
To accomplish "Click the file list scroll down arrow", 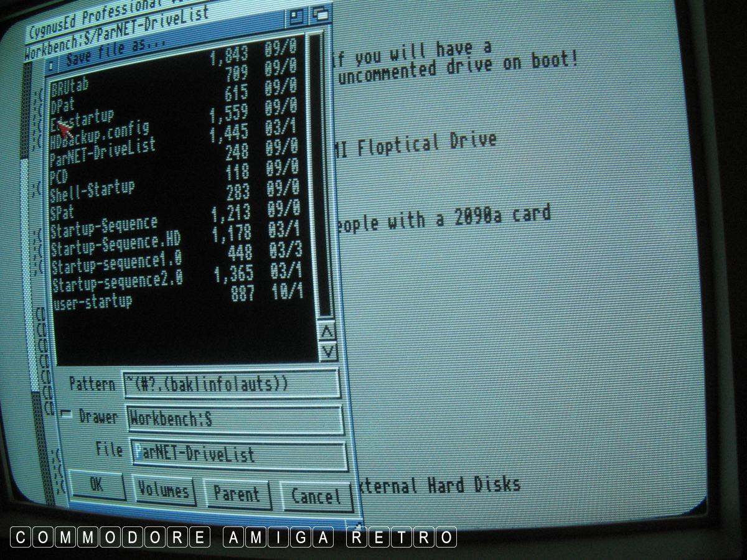I will click(328, 352).
